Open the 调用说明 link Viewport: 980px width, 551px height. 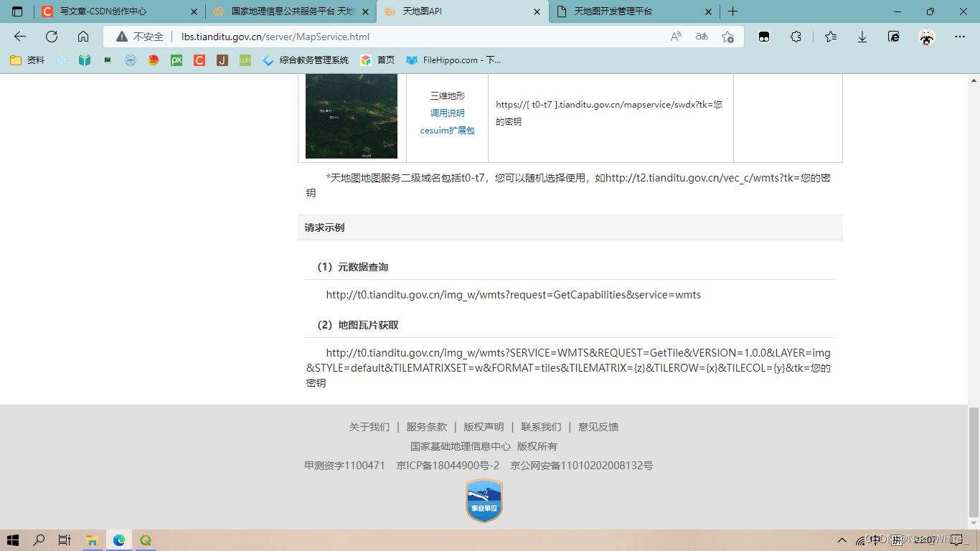click(448, 113)
